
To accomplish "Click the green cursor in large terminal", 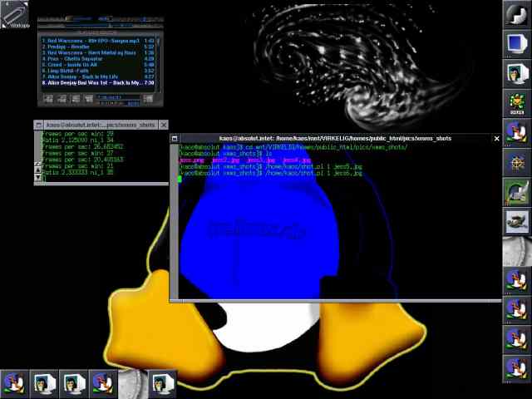I will point(180,180).
